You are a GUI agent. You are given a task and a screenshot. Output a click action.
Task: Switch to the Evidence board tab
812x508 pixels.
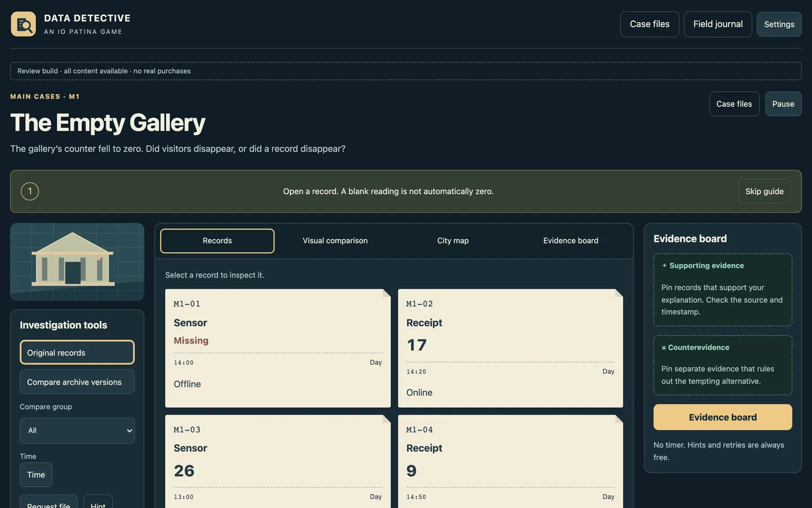click(571, 241)
